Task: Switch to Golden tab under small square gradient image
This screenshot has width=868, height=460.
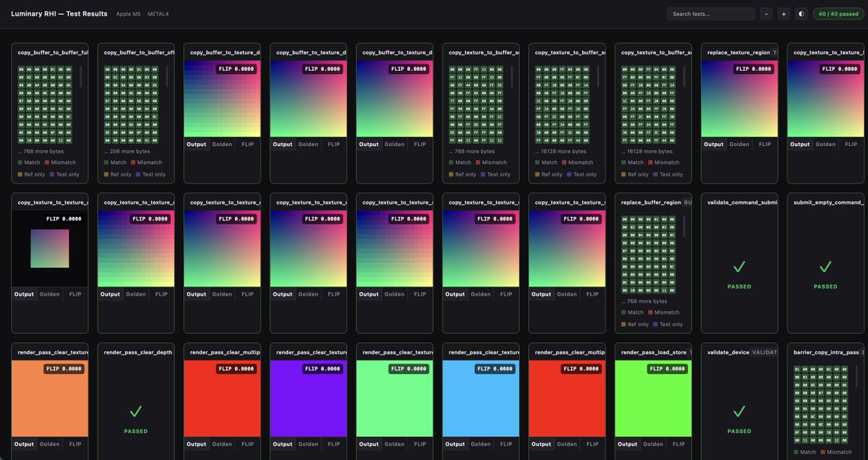Action: click(50, 294)
